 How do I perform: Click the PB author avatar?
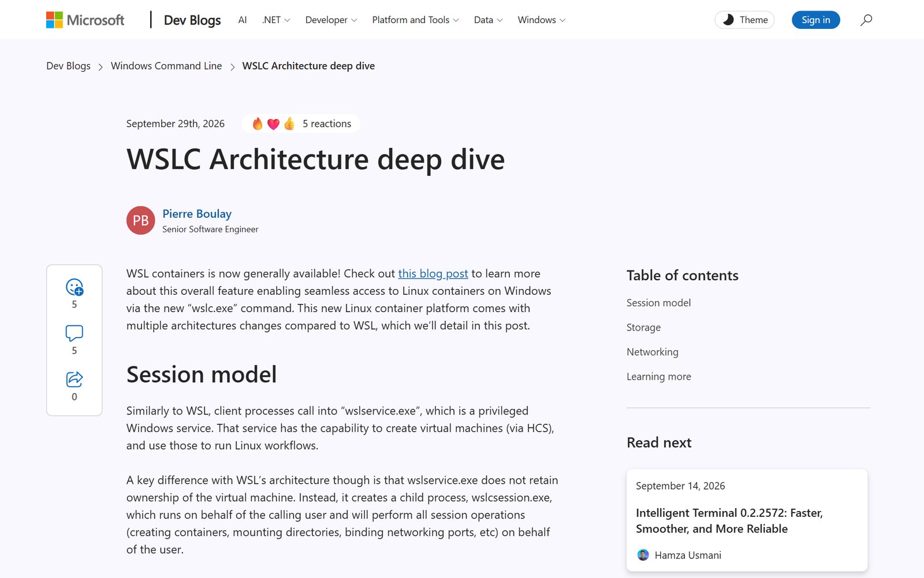141,220
